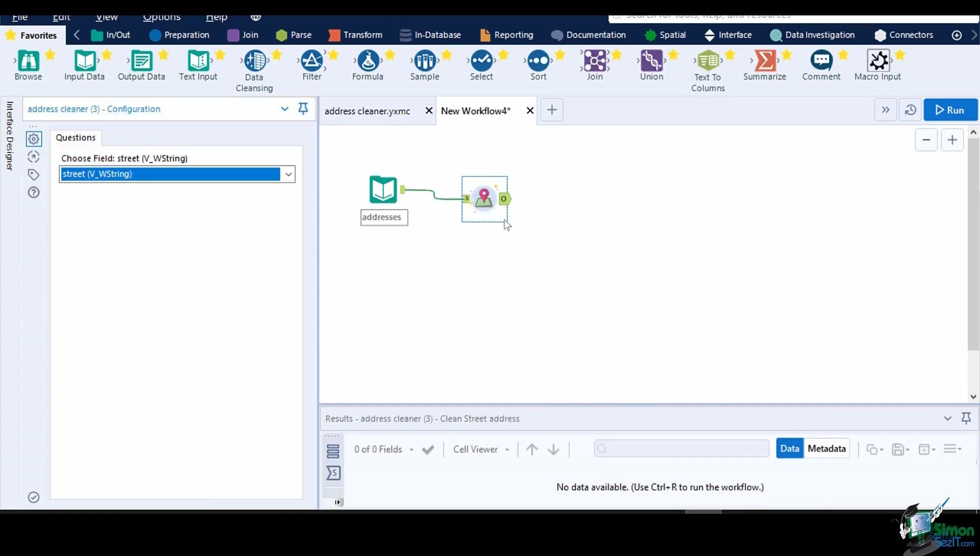Click the address cleaner macro node on canvas

484,198
